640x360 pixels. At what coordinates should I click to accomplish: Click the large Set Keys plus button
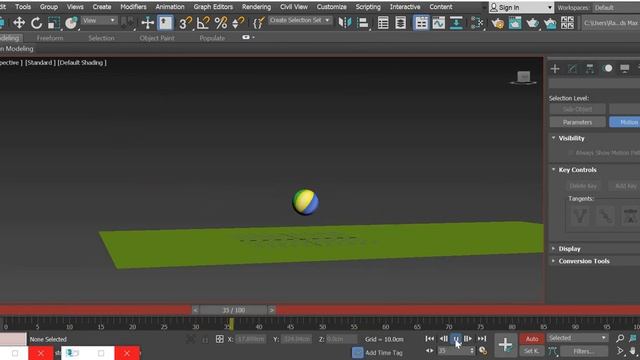click(505, 345)
